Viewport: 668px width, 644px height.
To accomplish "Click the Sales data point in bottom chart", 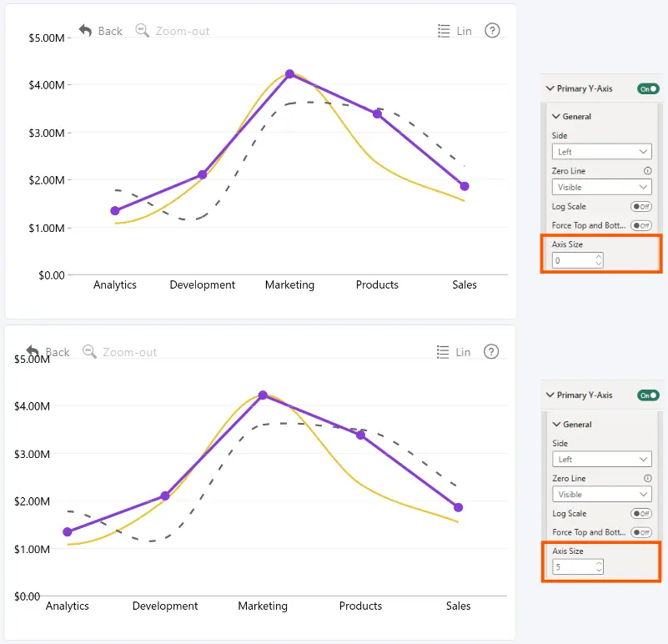I will pyautogui.click(x=458, y=508).
